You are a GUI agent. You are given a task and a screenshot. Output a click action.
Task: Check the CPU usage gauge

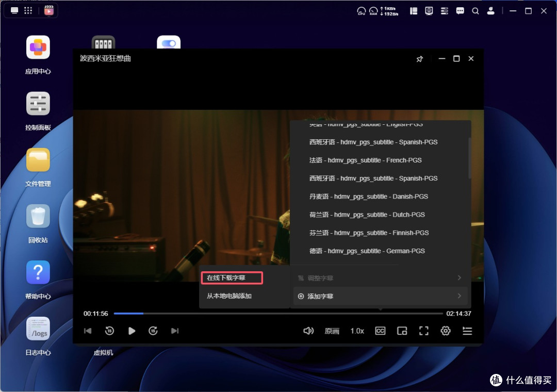point(361,11)
